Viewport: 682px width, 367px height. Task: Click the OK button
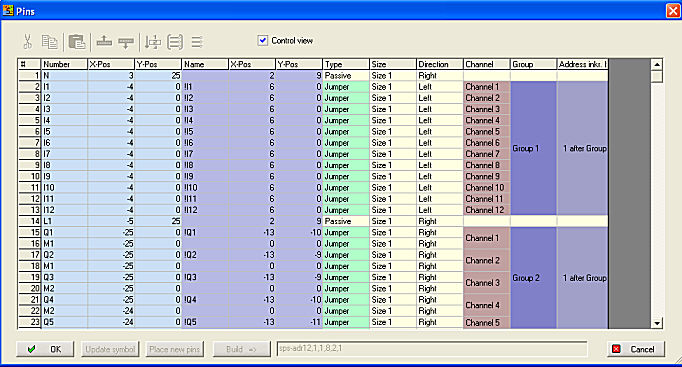click(45, 349)
